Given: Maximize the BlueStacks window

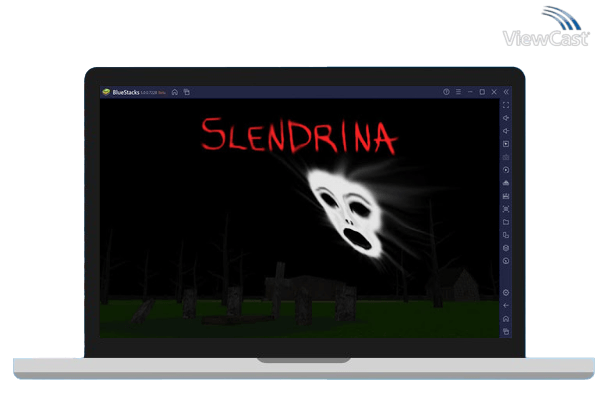Looking at the screenshot, I should tap(482, 92).
